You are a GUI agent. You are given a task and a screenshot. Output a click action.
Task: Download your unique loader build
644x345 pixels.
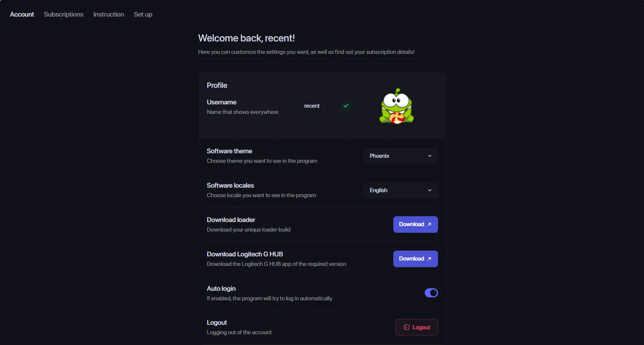(416, 224)
